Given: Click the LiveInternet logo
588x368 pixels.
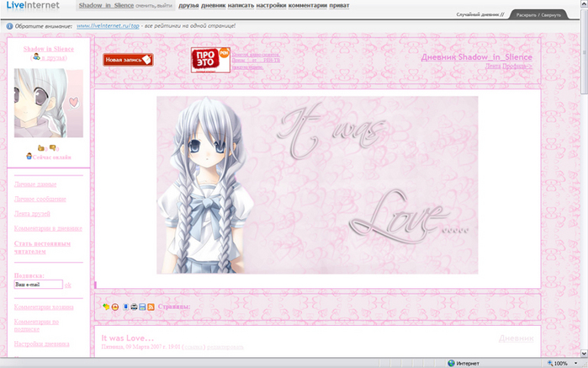Looking at the screenshot, I should tap(33, 5).
